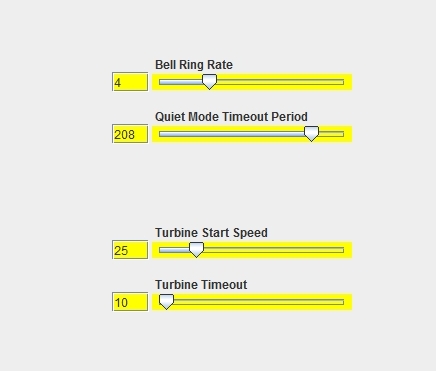Click the Bell Ring Rate slider thumb
Image resolution: width=436 pixels, height=371 pixels.
pos(209,82)
